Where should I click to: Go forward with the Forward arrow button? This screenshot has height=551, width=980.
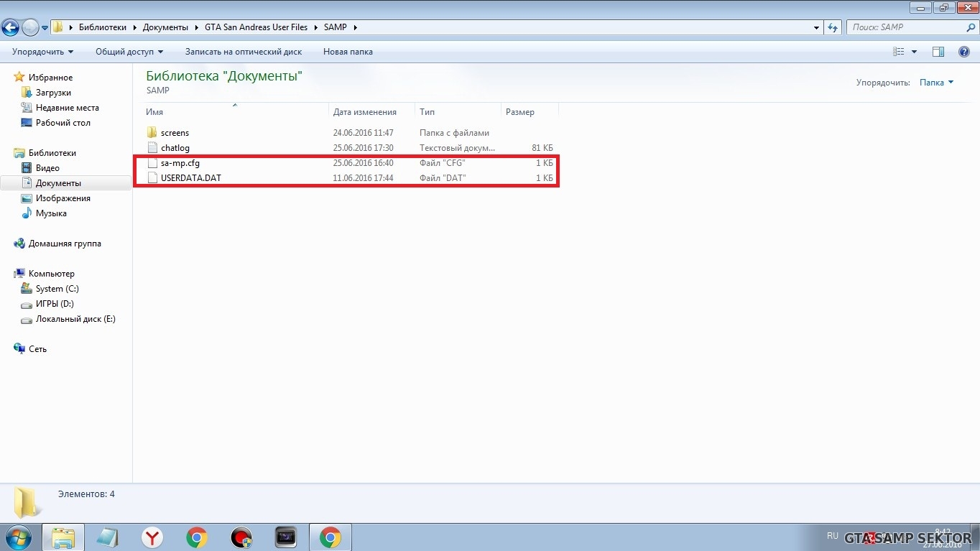(x=30, y=27)
